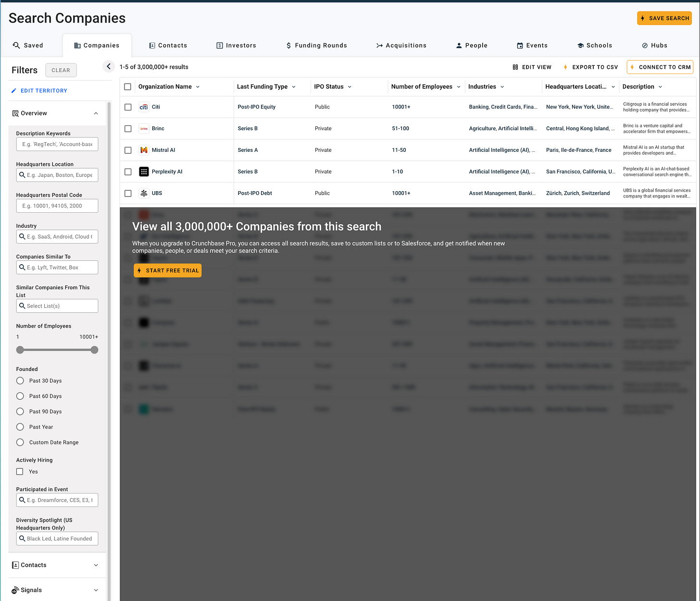
Task: Check the Perplexity AI row checkbox
Action: (128, 172)
